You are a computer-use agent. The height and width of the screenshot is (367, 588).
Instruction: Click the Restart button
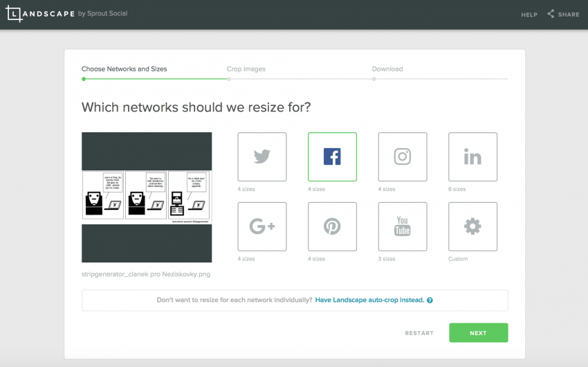(419, 333)
